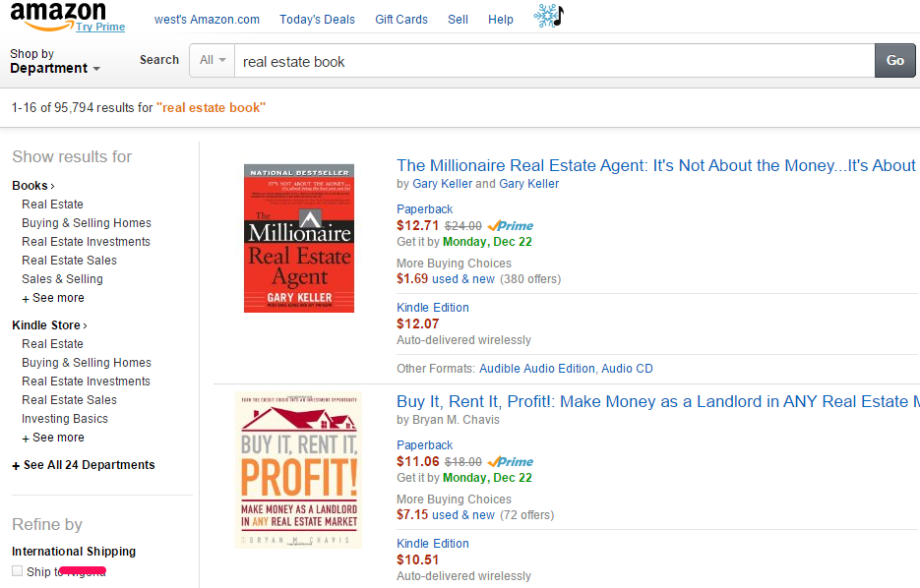Screen dimensions: 920x588
Task: Click the Go search button
Action: (x=894, y=60)
